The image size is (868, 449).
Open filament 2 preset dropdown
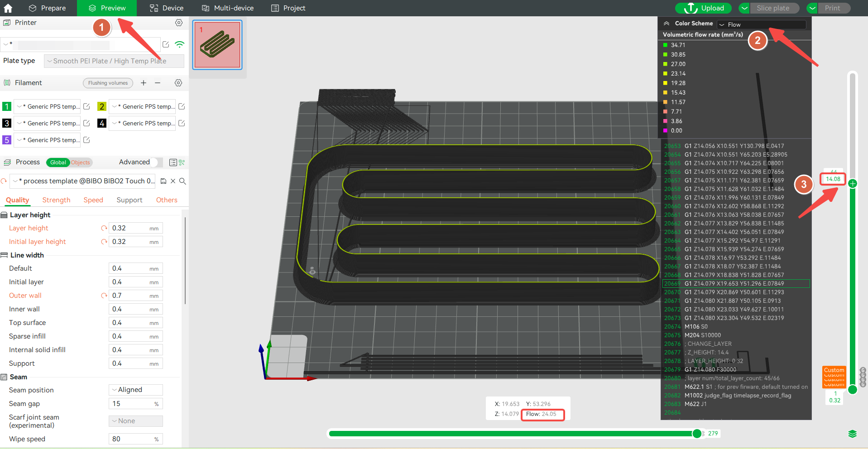[142, 106]
